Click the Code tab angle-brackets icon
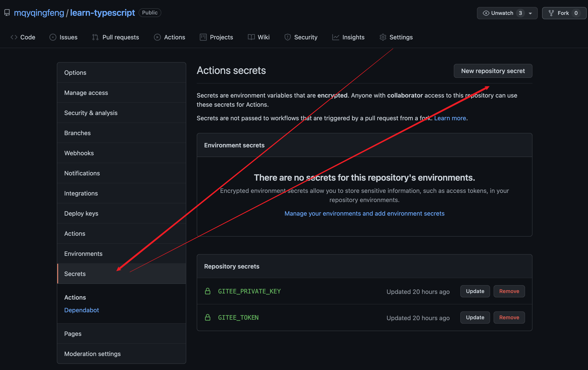This screenshot has height=370, width=588. [x=14, y=37]
